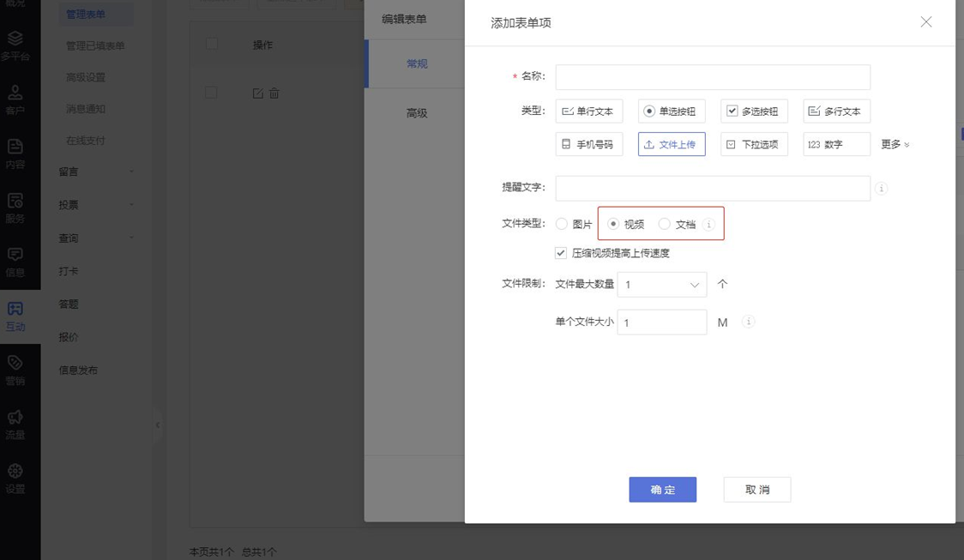Choose the 文档 file type radio
The width and height of the screenshot is (964, 560).
(664, 225)
